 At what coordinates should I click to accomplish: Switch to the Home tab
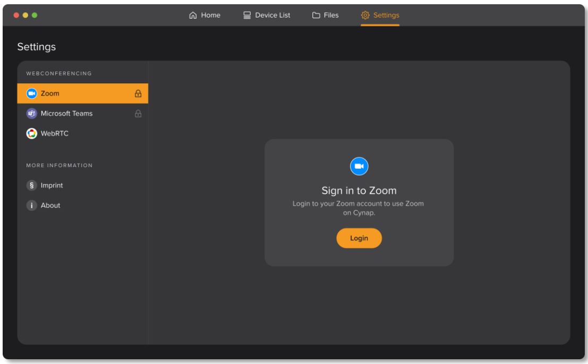[204, 15]
